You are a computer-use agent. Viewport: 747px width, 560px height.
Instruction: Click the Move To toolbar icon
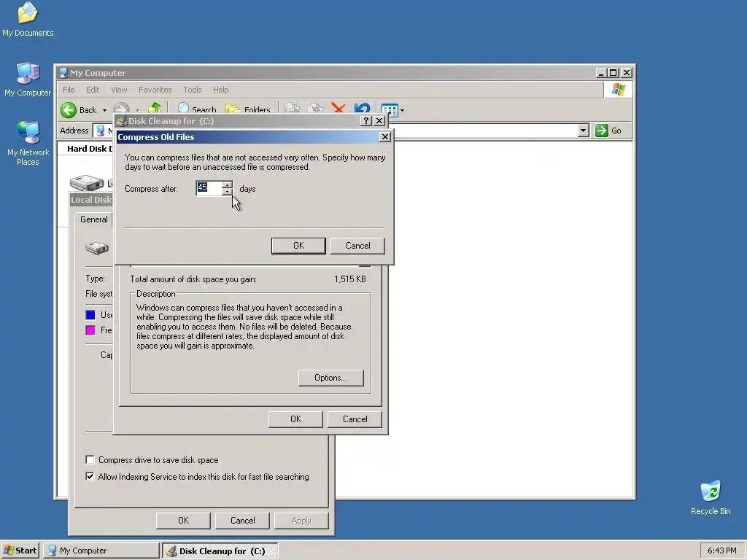pos(292,109)
